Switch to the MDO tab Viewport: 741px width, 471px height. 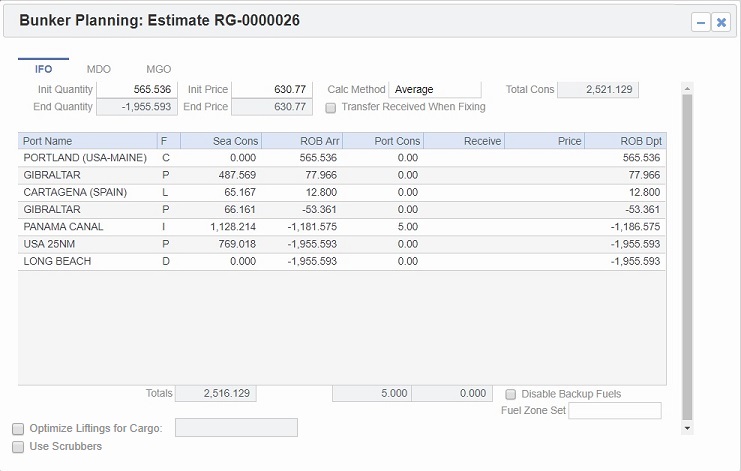[x=99, y=69]
